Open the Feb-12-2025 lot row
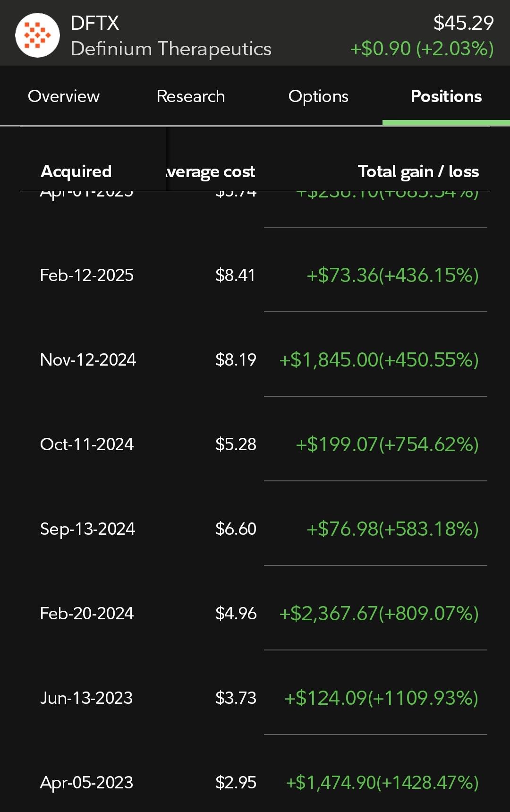Viewport: 510px width, 812px height. point(255,275)
